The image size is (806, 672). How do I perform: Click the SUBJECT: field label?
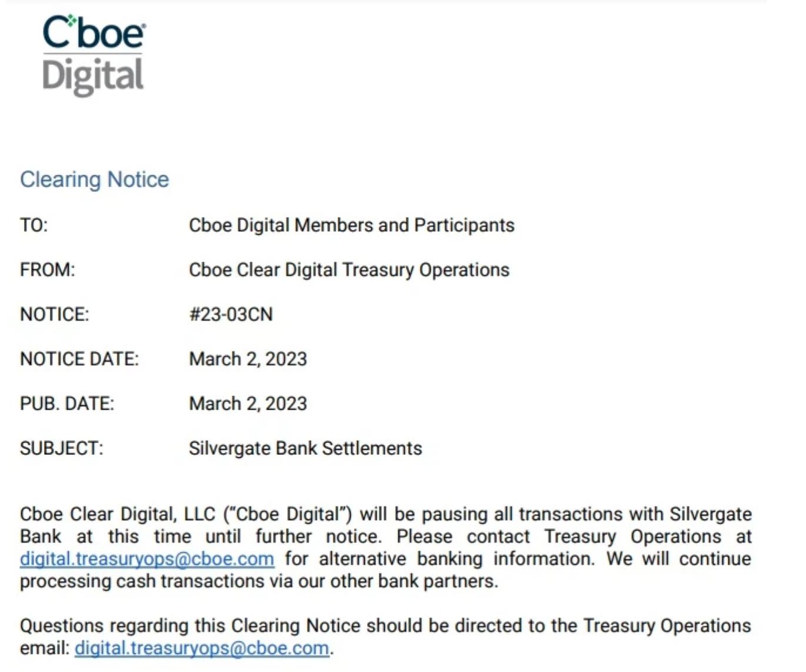(x=62, y=449)
